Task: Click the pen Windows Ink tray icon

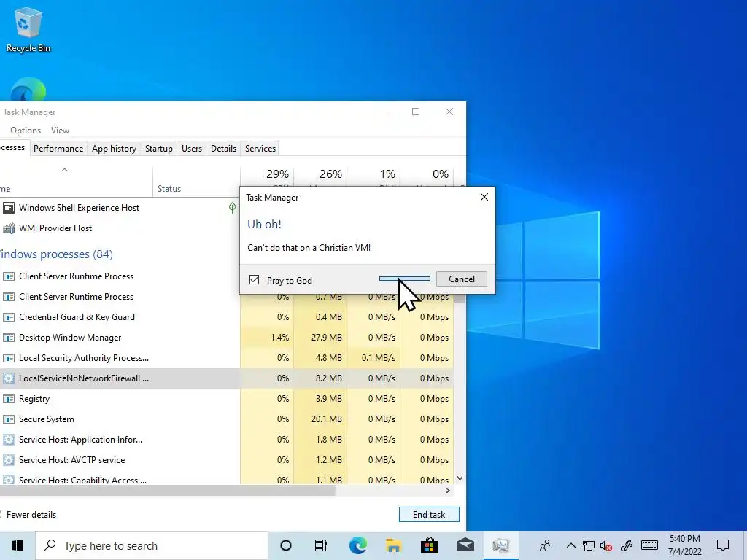Action: (627, 545)
